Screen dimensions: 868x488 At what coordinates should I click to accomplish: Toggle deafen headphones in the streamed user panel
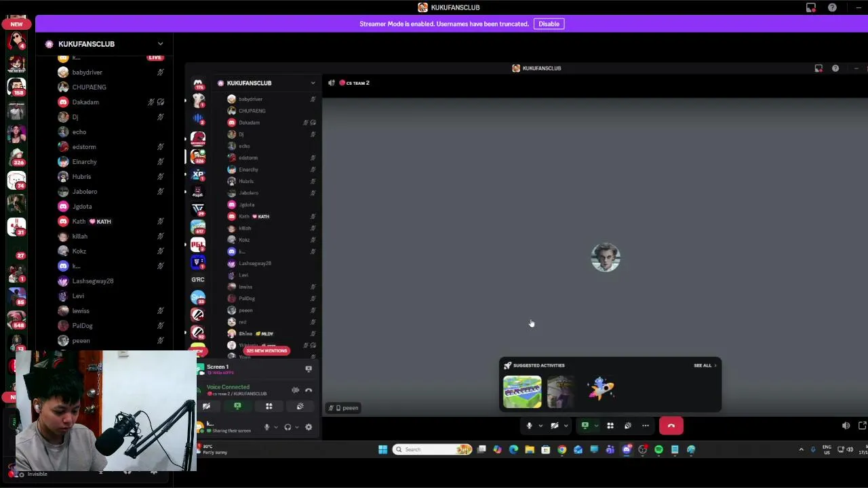point(288,427)
